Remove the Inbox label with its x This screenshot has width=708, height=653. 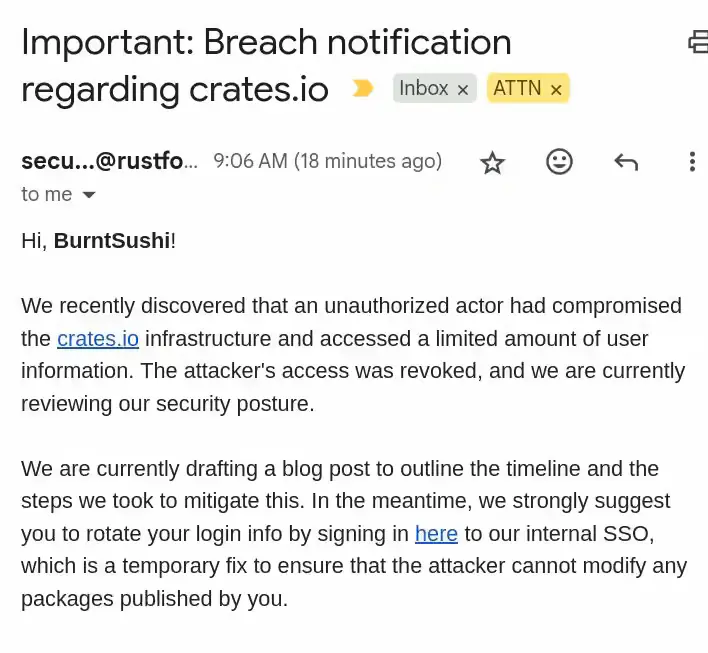[x=463, y=90]
